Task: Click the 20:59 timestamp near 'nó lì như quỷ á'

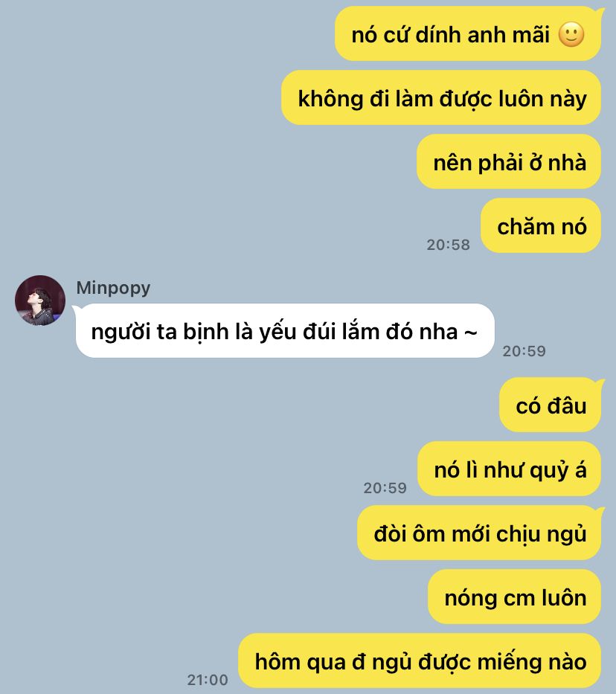Action: tap(385, 488)
